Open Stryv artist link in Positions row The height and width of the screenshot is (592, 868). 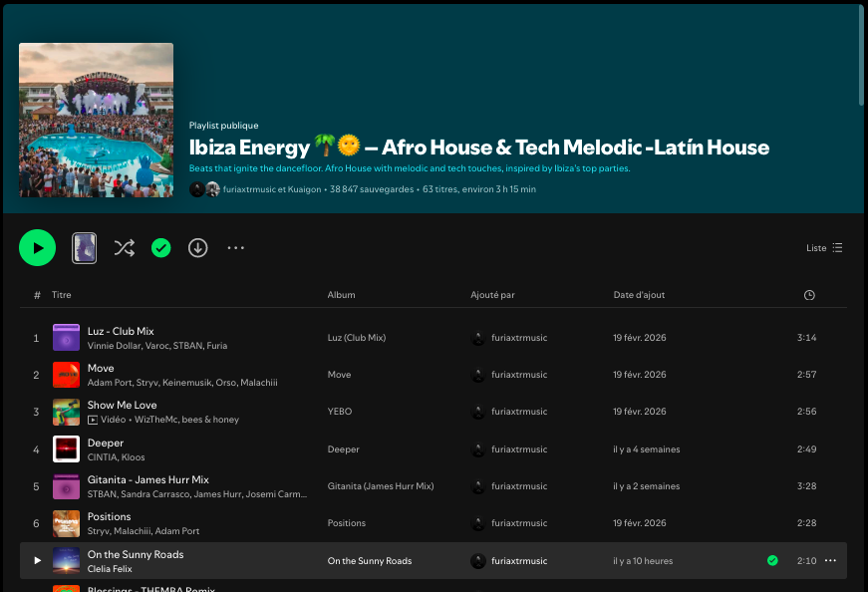99,531
